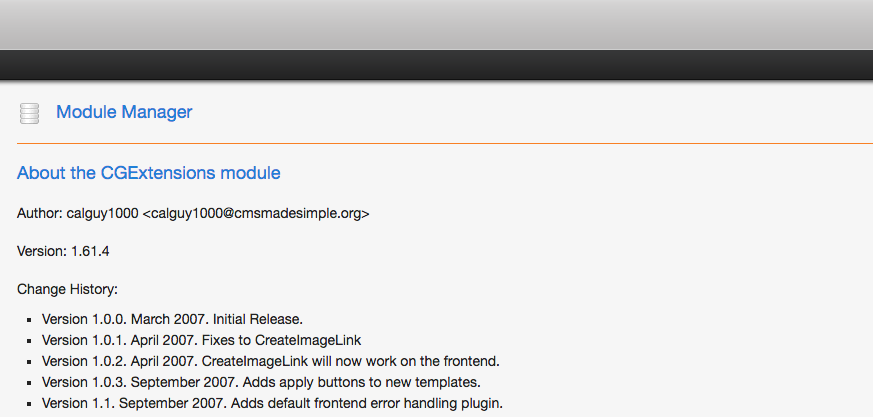The height and width of the screenshot is (417, 873).
Task: Open the Module Manager heading link
Action: click(x=124, y=112)
